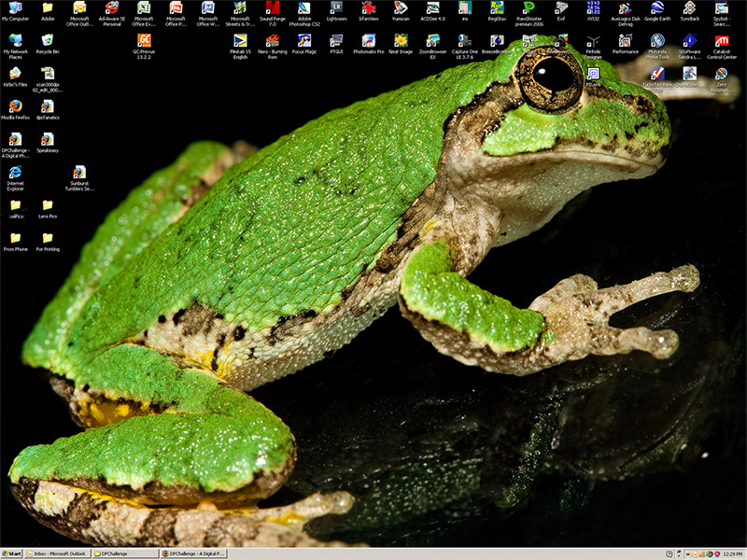This screenshot has width=747, height=560.
Task: Launch the XVI32 hex editor shortcut
Action: click(593, 11)
